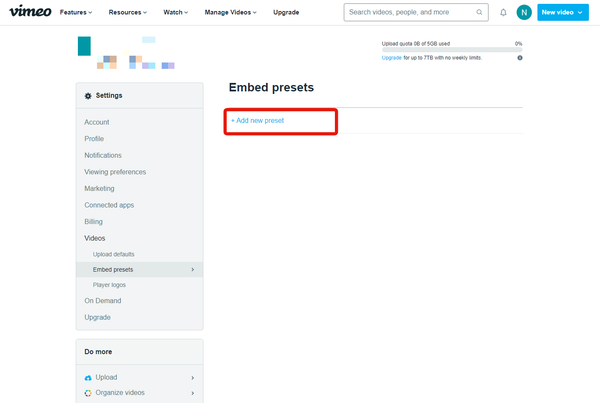Click the Upload row chevron

(x=192, y=378)
